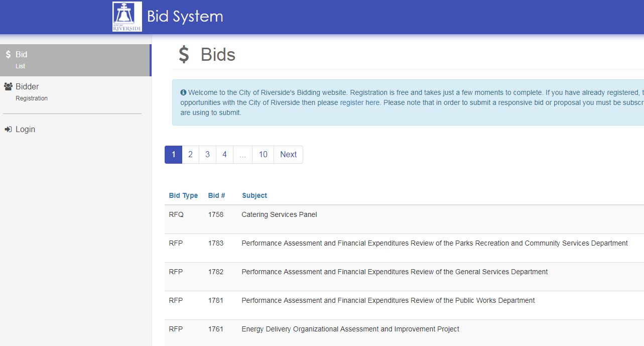Go to page 2 of the bids
Image resolution: width=644 pixels, height=346 pixels.
point(190,155)
